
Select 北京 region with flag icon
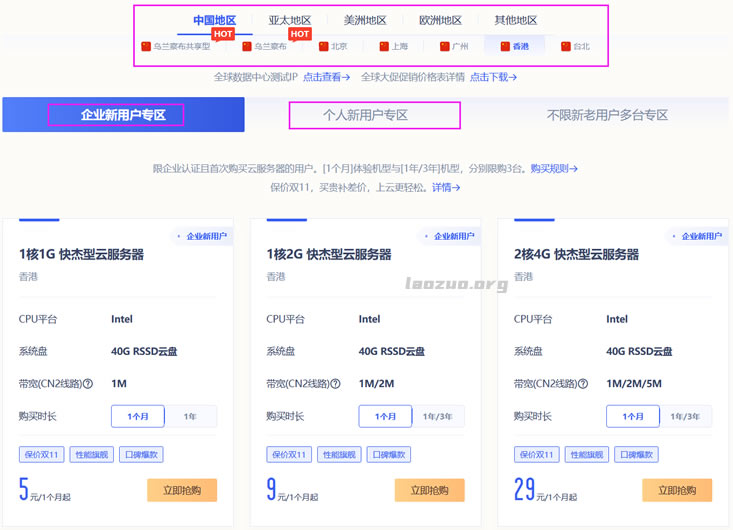tap(333, 46)
